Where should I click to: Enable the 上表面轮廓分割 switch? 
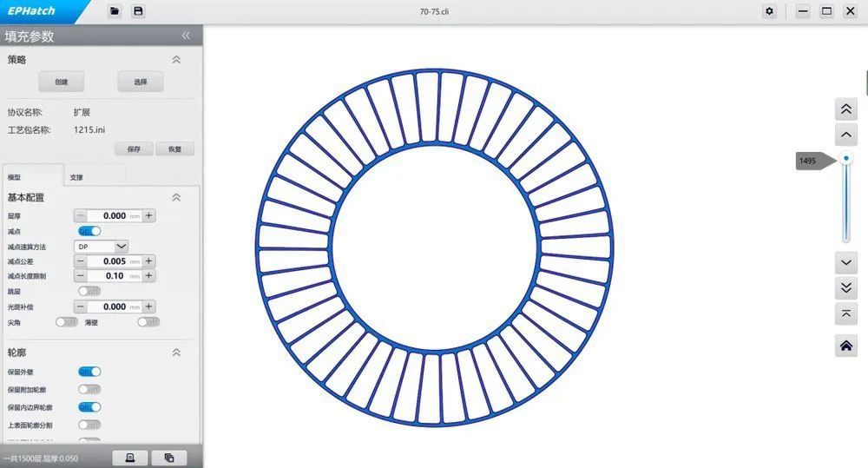point(89,425)
